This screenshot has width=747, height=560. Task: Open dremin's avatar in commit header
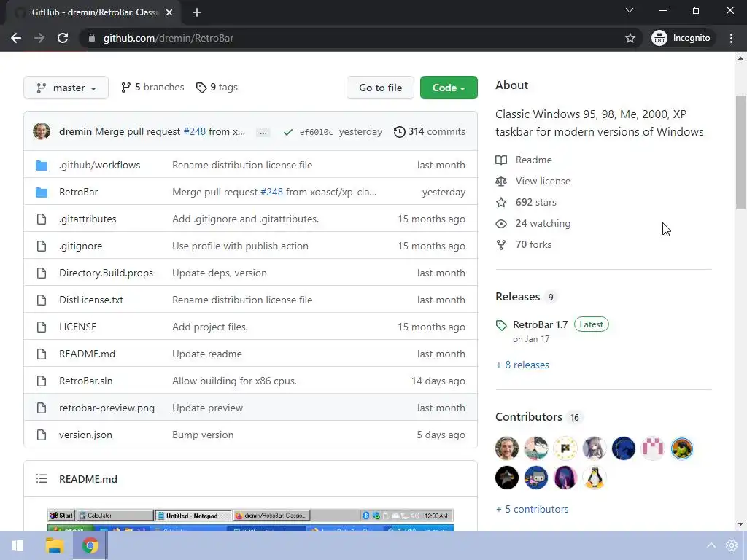click(42, 131)
